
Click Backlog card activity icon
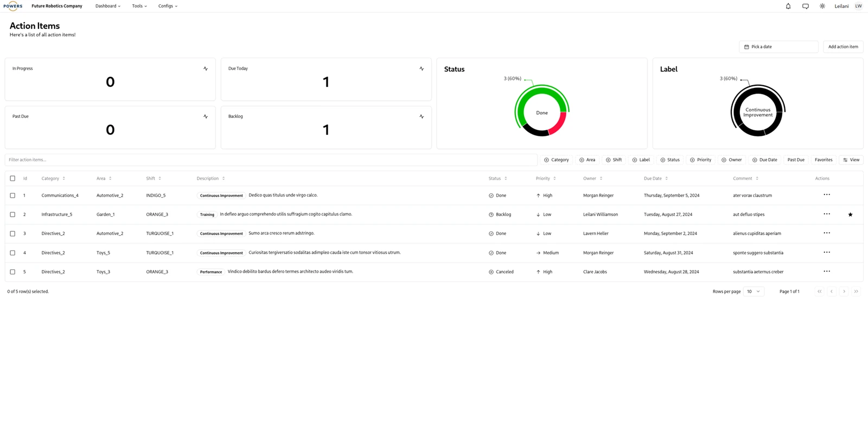click(422, 116)
